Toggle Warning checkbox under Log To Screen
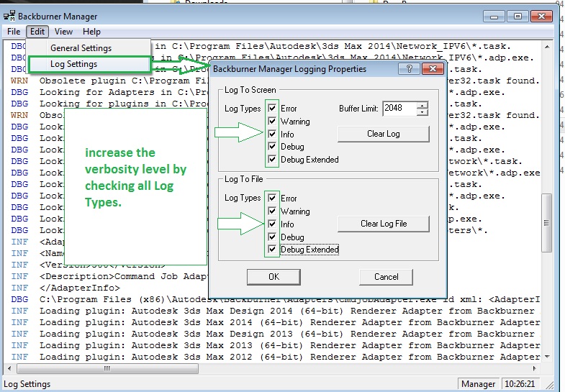The image size is (565, 392). [272, 121]
